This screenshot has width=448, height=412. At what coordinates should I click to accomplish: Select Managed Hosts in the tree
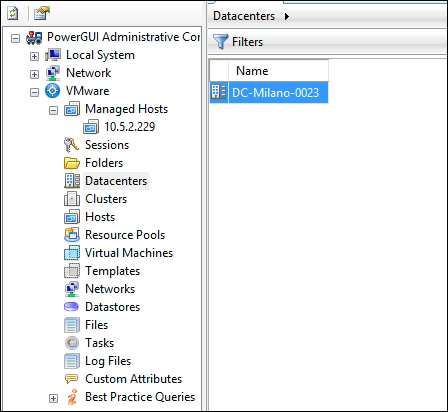click(126, 109)
